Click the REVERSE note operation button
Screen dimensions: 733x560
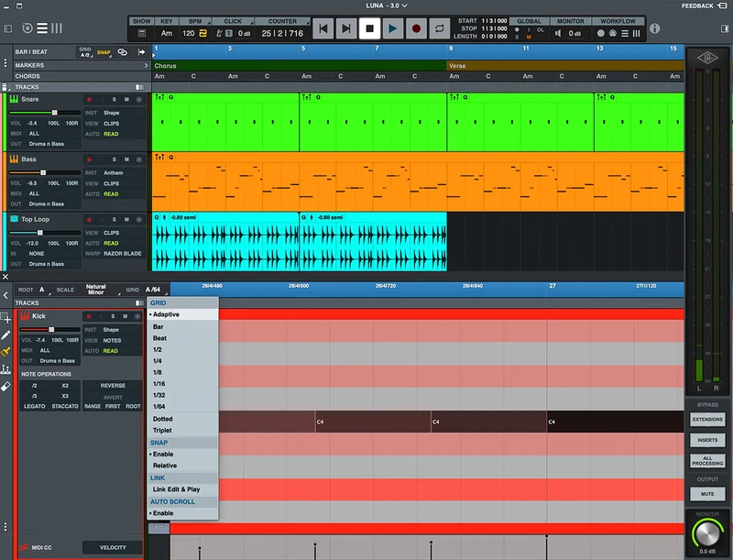pos(113,386)
